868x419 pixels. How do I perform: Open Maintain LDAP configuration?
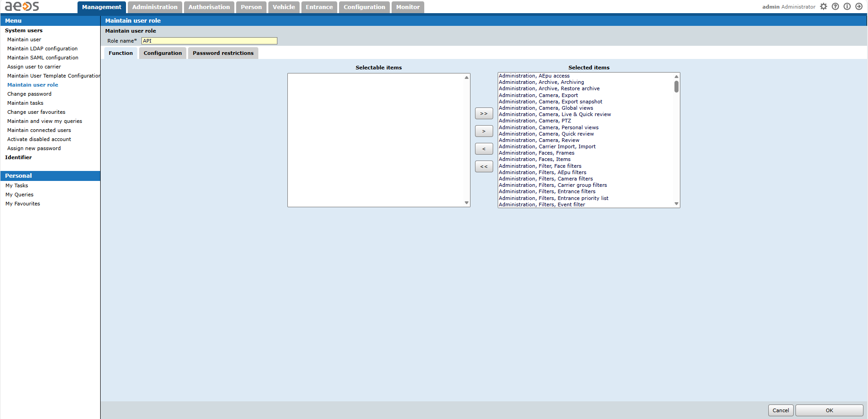[42, 49]
